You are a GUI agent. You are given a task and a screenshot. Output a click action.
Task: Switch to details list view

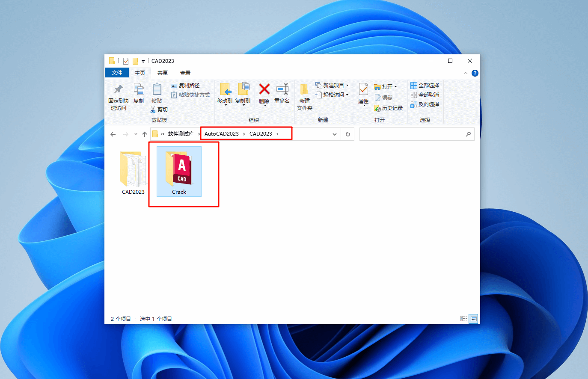tap(464, 319)
